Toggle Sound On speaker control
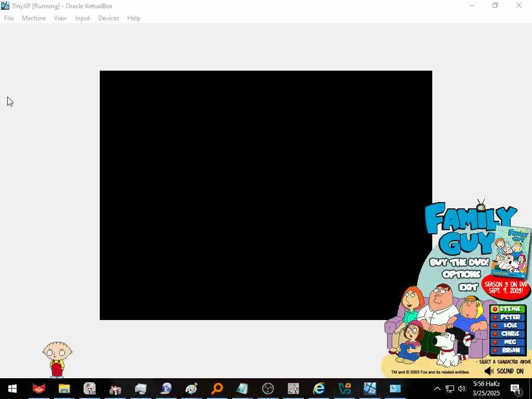The image size is (532, 399). (x=504, y=371)
